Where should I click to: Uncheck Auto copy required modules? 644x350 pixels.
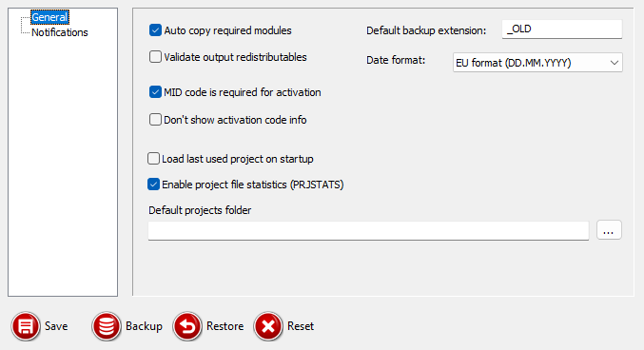[x=155, y=30]
